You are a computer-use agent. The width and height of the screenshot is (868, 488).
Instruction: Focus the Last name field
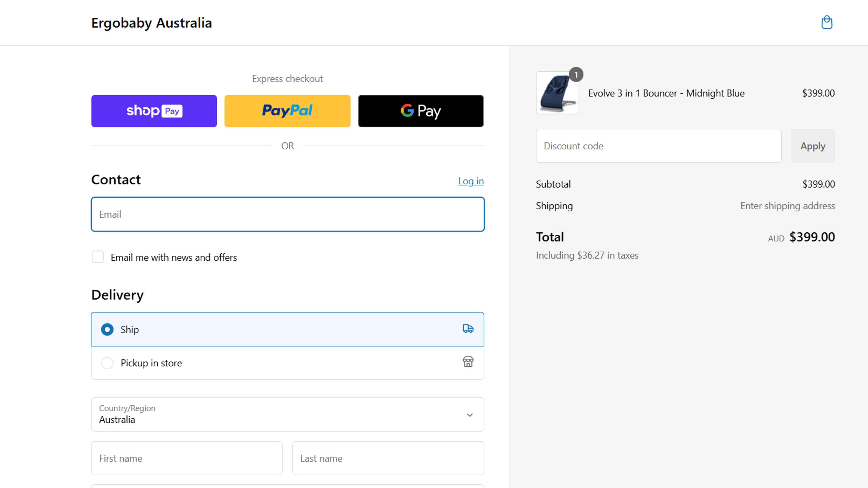388,458
